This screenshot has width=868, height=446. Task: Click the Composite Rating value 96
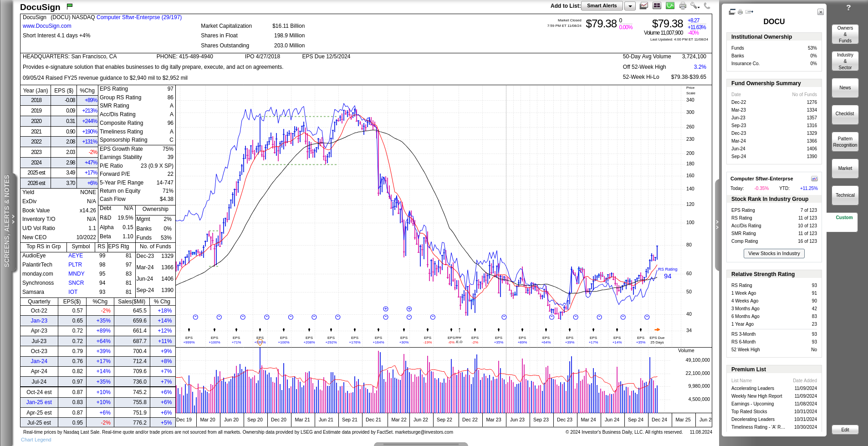click(170, 123)
